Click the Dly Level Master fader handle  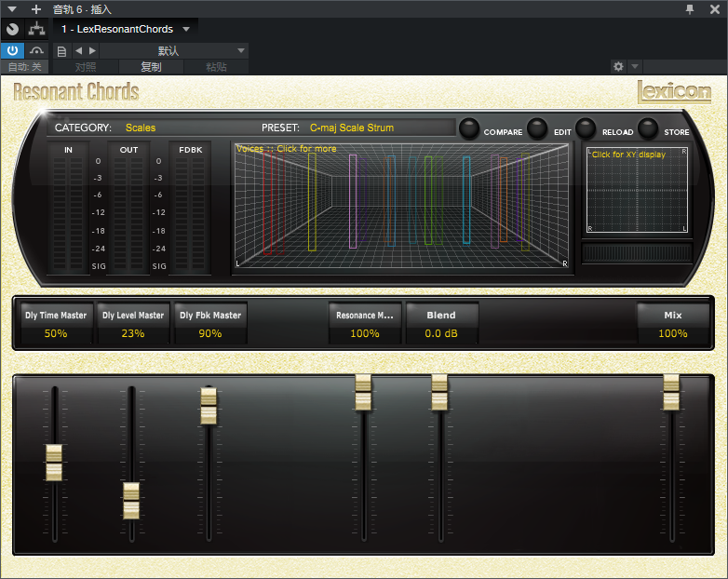coord(131,501)
